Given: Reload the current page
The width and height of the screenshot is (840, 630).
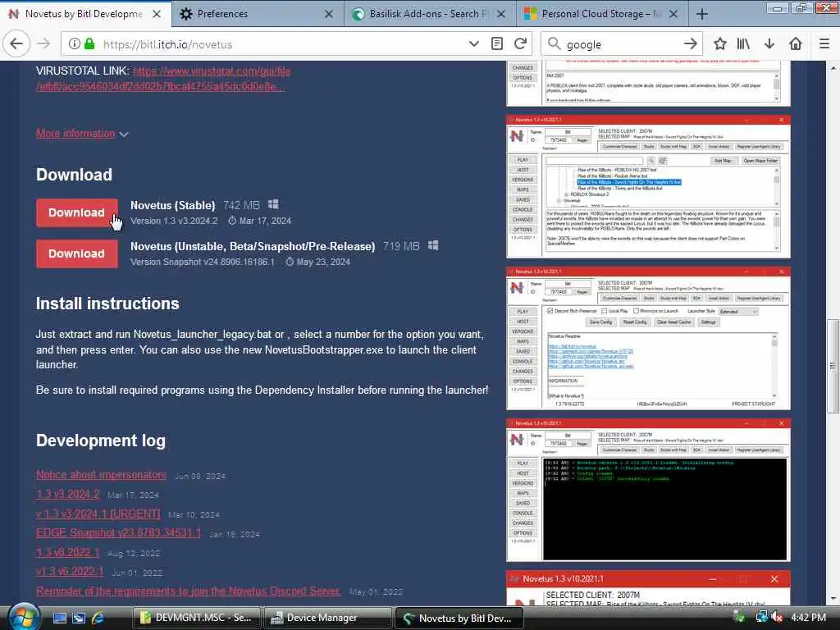Looking at the screenshot, I should 520,44.
